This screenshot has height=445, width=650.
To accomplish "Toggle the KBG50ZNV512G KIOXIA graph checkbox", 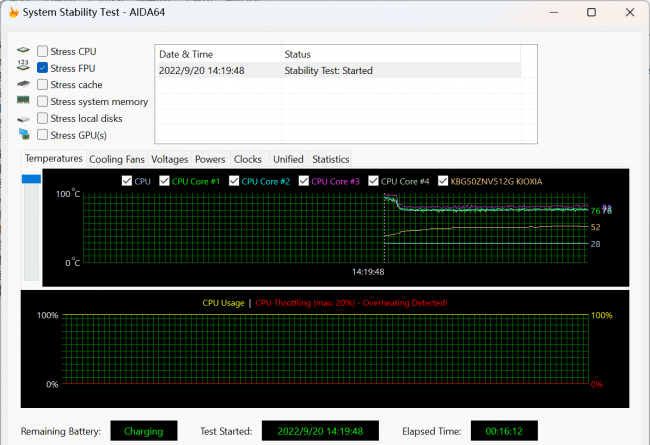I will [443, 181].
